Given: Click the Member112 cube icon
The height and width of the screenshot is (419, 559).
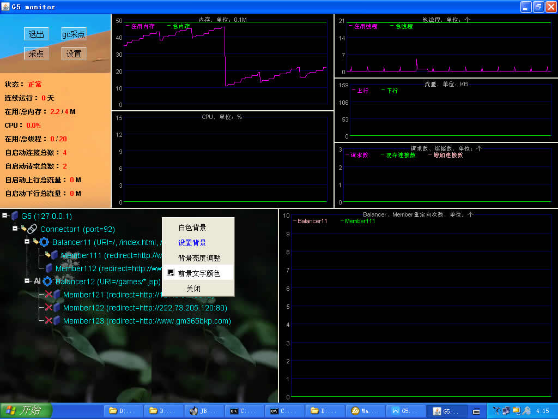Looking at the screenshot, I should tap(49, 268).
